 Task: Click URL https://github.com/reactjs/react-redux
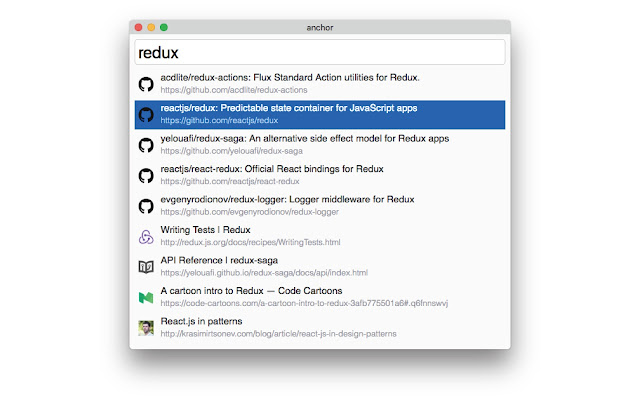point(230,181)
